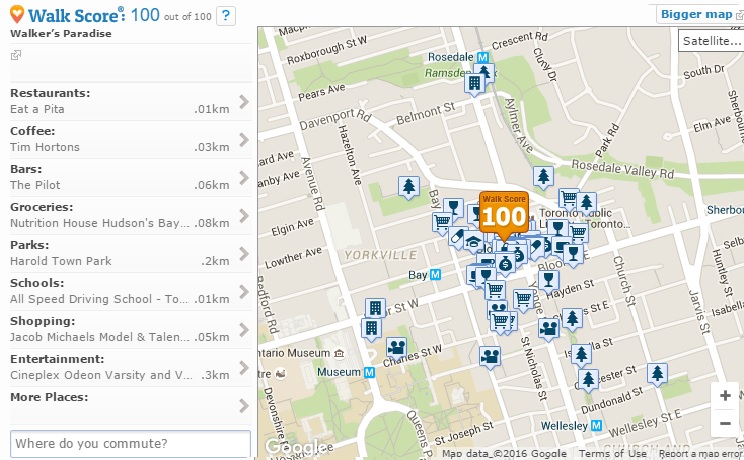The width and height of the screenshot is (744, 460).
Task: Click the 'More Places:' heading
Action: (x=49, y=397)
